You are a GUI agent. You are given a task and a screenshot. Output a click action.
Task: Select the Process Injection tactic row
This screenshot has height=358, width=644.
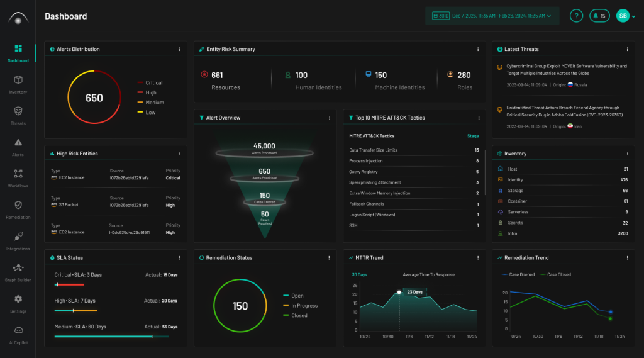pyautogui.click(x=414, y=160)
